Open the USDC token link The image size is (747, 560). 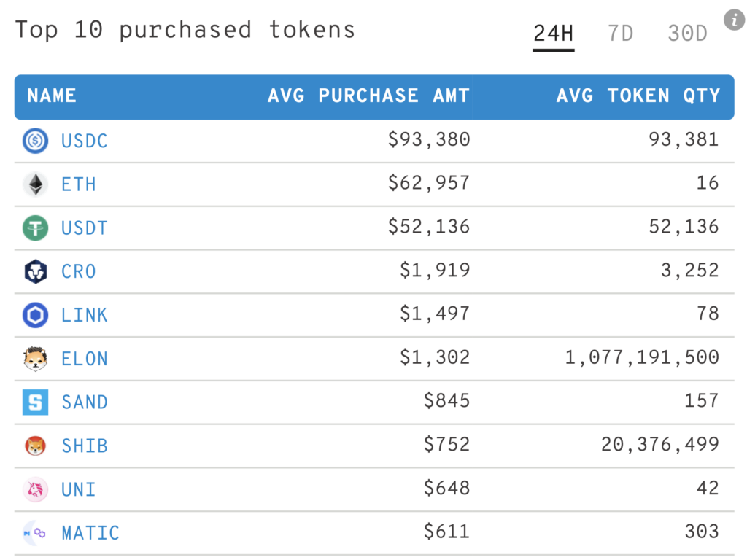click(85, 141)
